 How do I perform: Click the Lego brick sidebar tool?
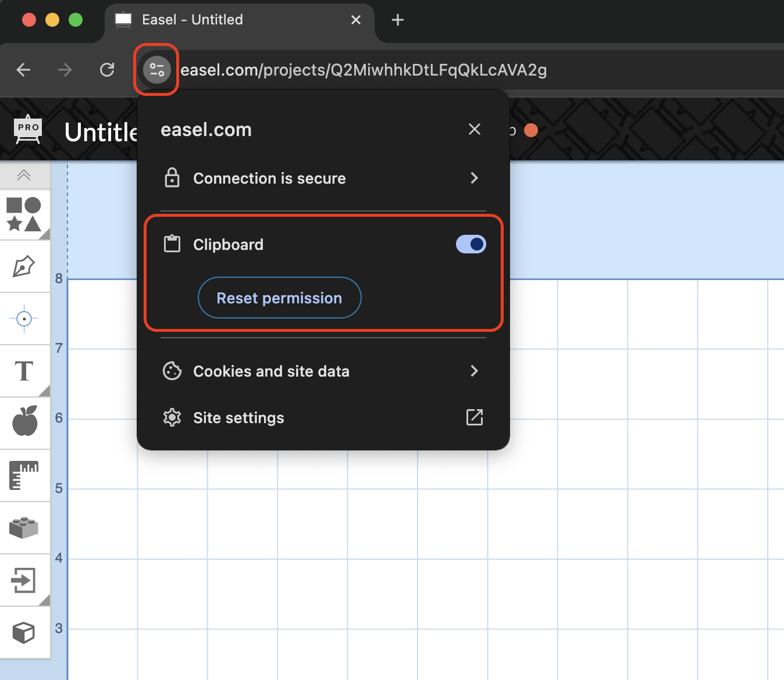24,528
